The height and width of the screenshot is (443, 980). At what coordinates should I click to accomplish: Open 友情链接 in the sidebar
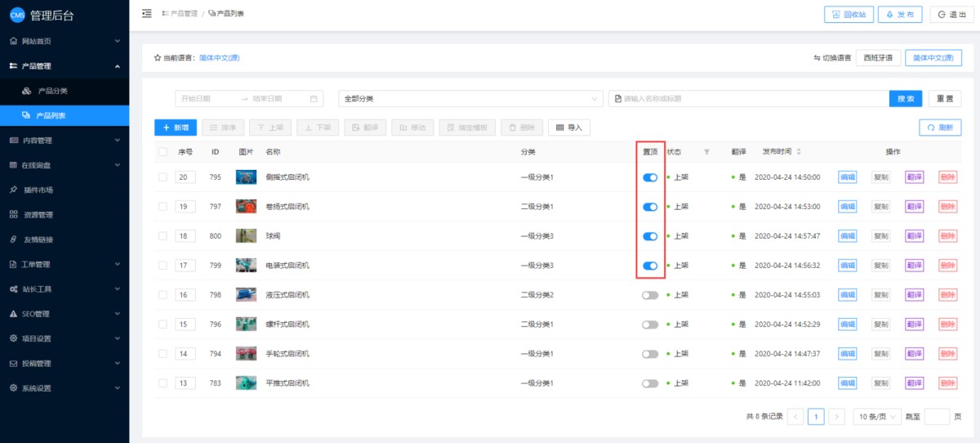(x=38, y=239)
